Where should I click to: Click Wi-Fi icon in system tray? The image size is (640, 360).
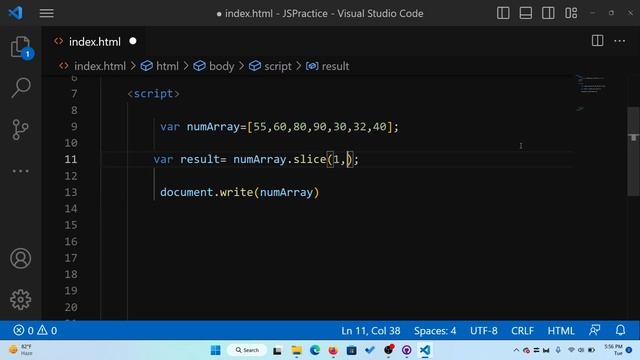coord(571,350)
